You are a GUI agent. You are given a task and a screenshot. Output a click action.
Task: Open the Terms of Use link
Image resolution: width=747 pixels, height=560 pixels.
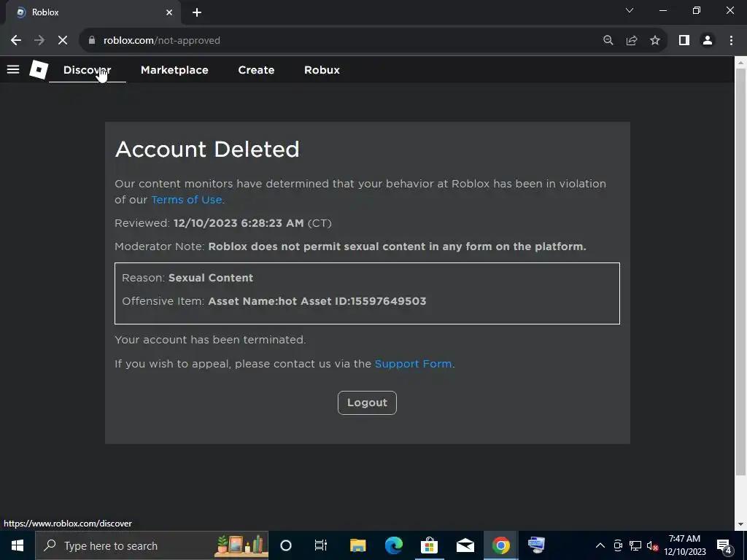click(x=187, y=200)
